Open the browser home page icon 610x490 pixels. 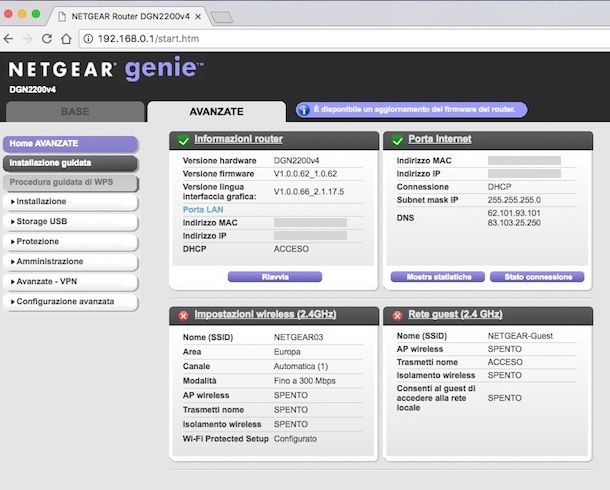coord(66,38)
